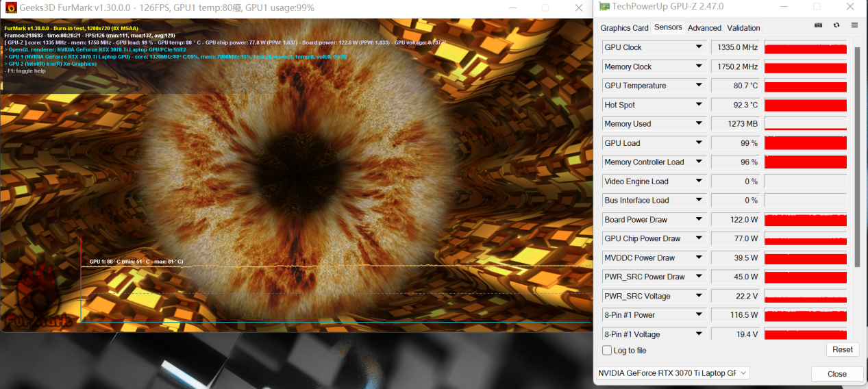
Task: Click the GPU-Z sensors vertical scrollbar
Action: [856, 156]
